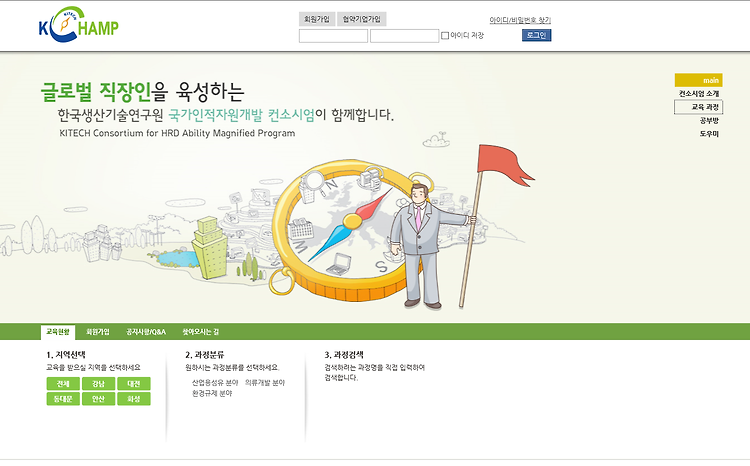This screenshot has height=466, width=750.
Task: Open 교육 과정 in side menu
Action: [698, 107]
